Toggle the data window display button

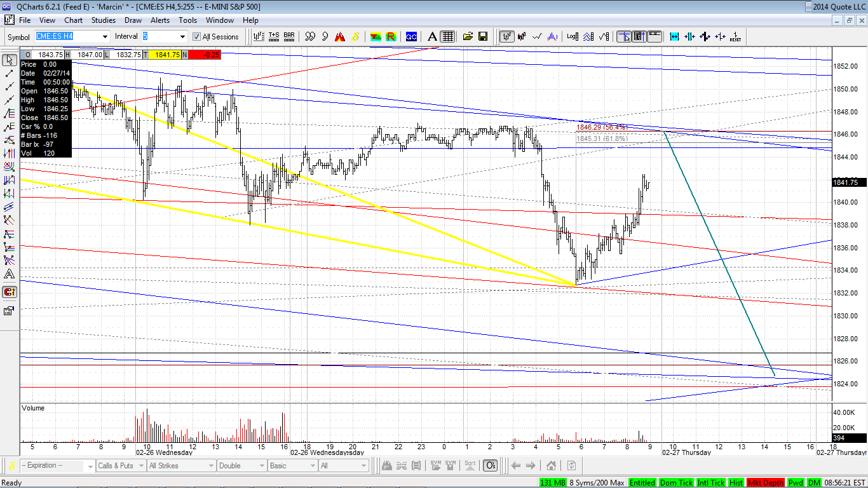click(x=639, y=36)
